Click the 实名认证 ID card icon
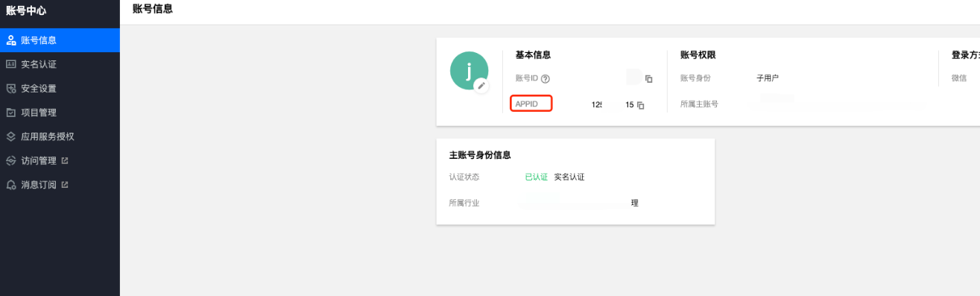980x296 pixels. coord(11,64)
